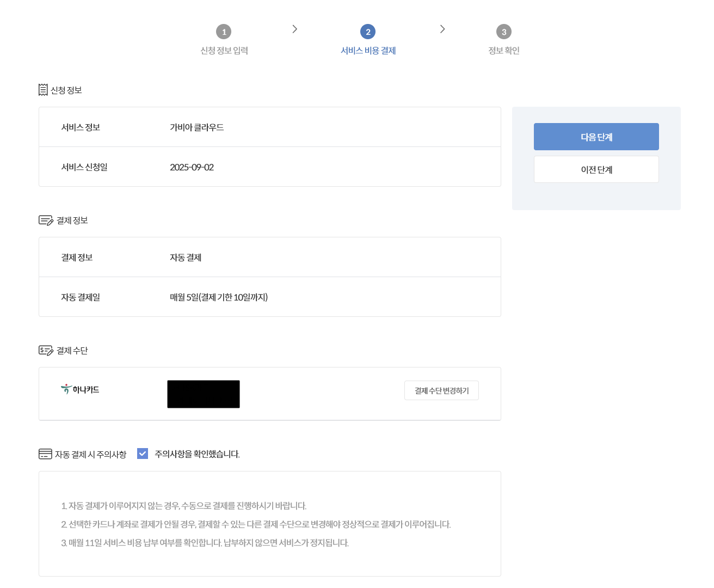The image size is (714, 588).
Task: Click the 신청 정보 입력 step label
Action: pyautogui.click(x=224, y=51)
